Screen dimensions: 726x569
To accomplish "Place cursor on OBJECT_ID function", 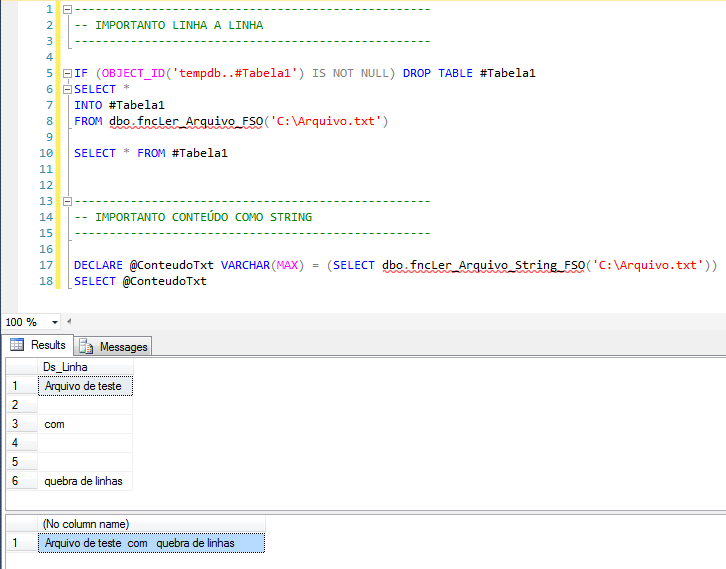I will (133, 73).
